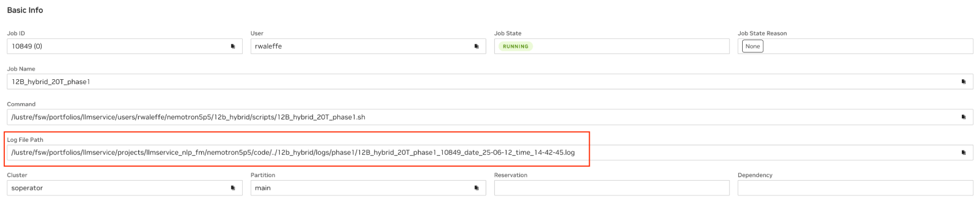Copy the Job ID value
The height and width of the screenshot is (208, 980).
233,46
